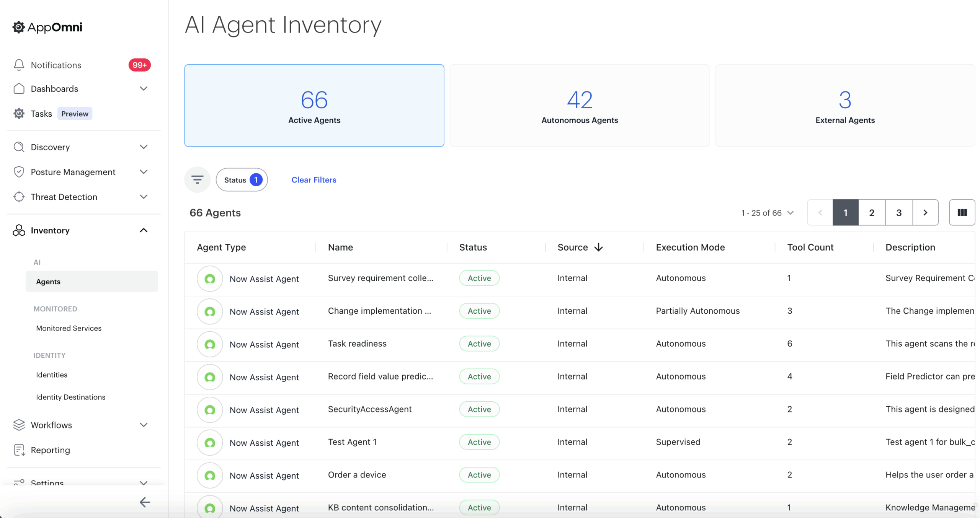Expand the Threat Detection chevron
Image resolution: width=980 pixels, height=518 pixels.
pyautogui.click(x=143, y=197)
